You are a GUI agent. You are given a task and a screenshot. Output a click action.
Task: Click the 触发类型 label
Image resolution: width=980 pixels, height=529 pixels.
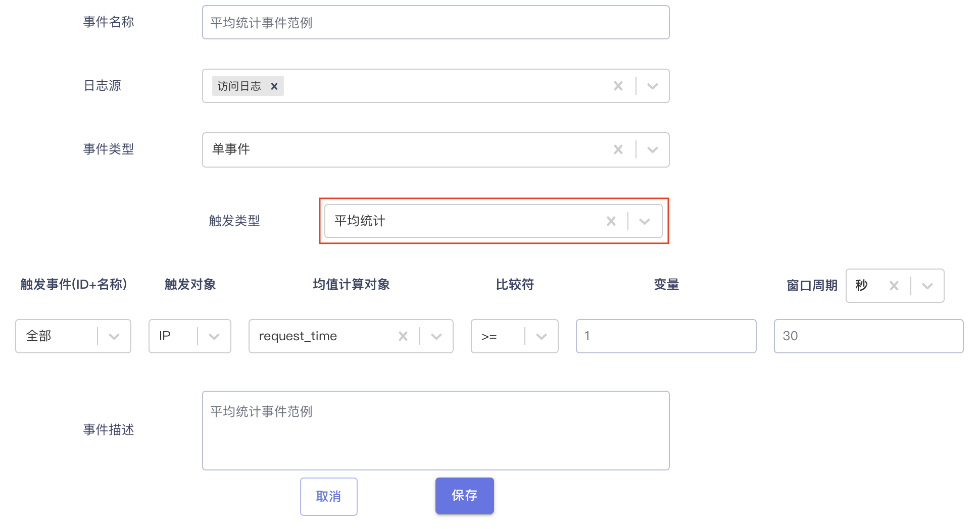(x=234, y=221)
